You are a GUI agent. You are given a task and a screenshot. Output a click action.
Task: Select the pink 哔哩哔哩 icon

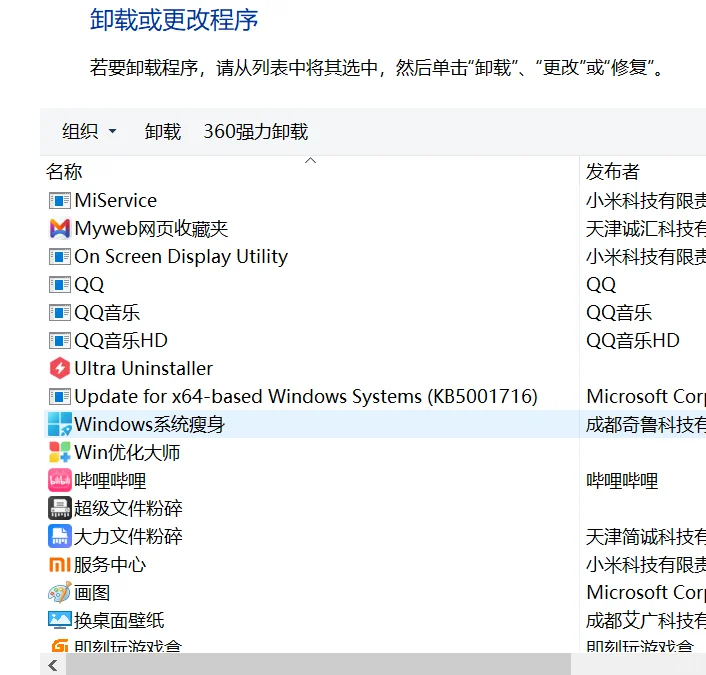coord(59,480)
